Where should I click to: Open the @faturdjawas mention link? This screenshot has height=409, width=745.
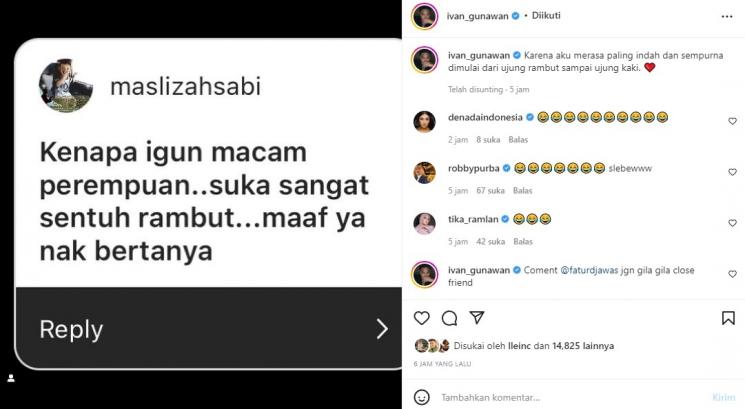pos(589,270)
